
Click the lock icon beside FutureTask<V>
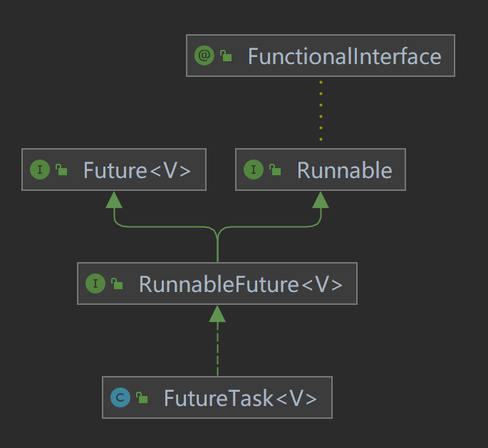coord(142,398)
